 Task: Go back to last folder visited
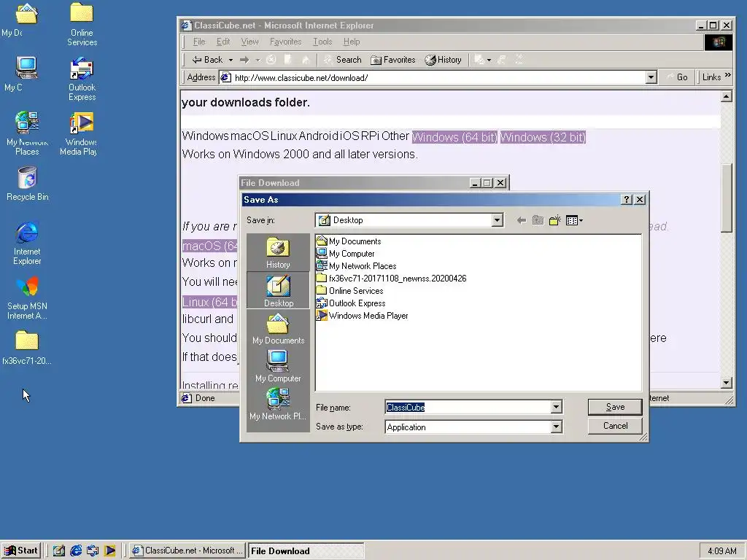[522, 220]
